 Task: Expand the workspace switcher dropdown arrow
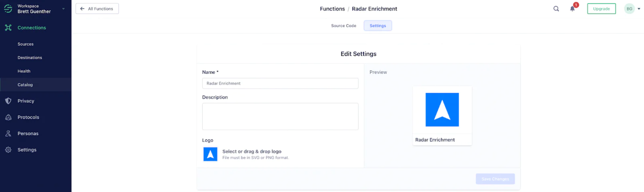click(x=63, y=9)
